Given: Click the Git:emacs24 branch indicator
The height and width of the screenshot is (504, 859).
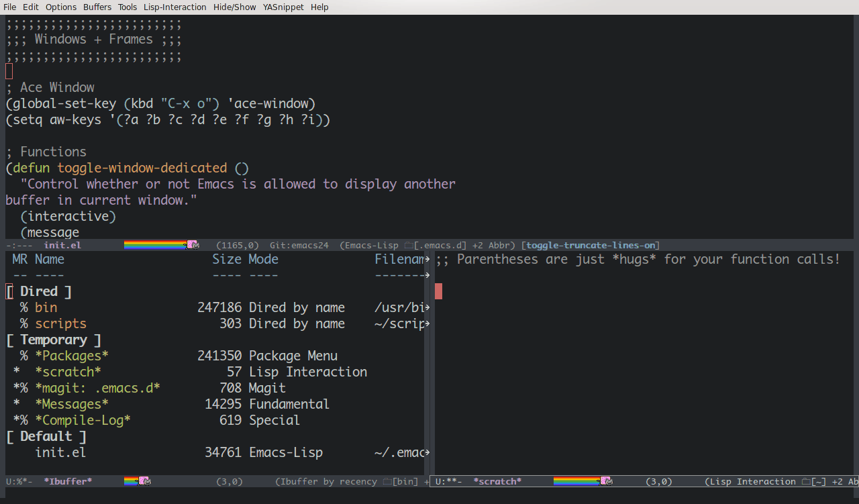Looking at the screenshot, I should (299, 245).
